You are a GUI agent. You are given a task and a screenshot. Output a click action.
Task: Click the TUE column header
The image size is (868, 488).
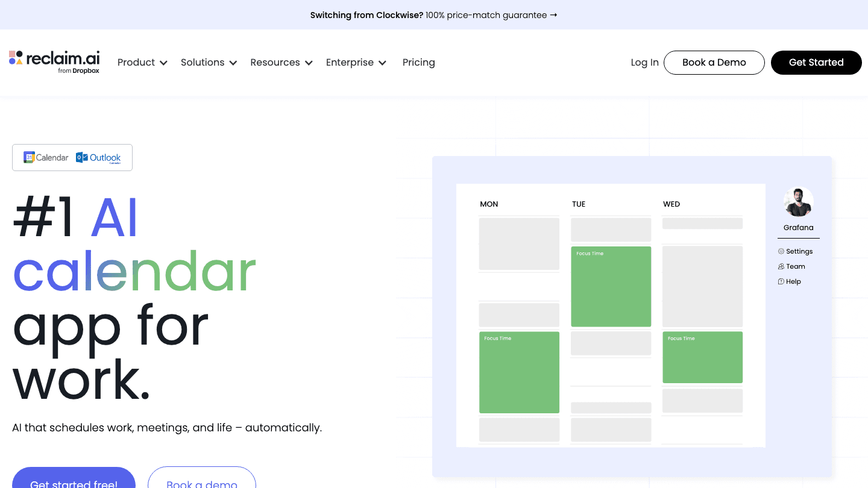[x=579, y=204]
